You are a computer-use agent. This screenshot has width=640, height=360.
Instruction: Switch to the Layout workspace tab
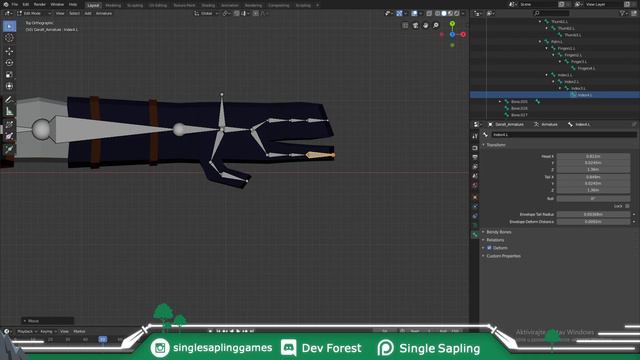[x=93, y=5]
